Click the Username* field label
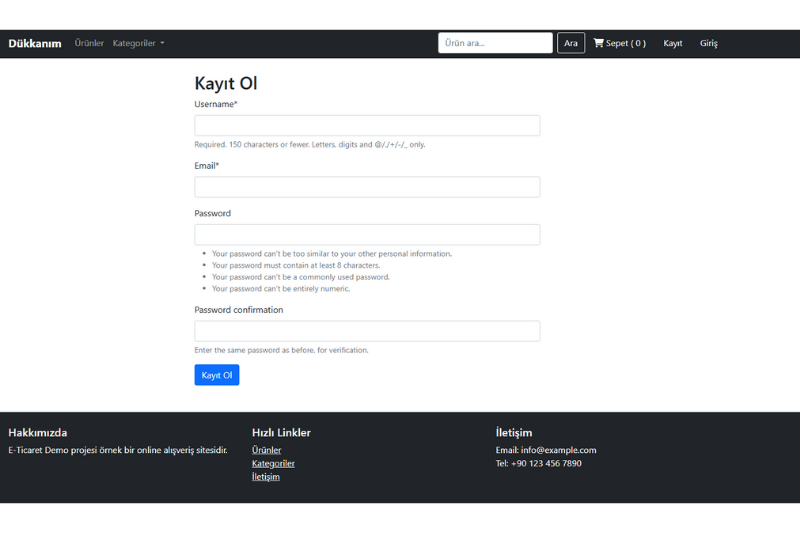 (x=216, y=104)
